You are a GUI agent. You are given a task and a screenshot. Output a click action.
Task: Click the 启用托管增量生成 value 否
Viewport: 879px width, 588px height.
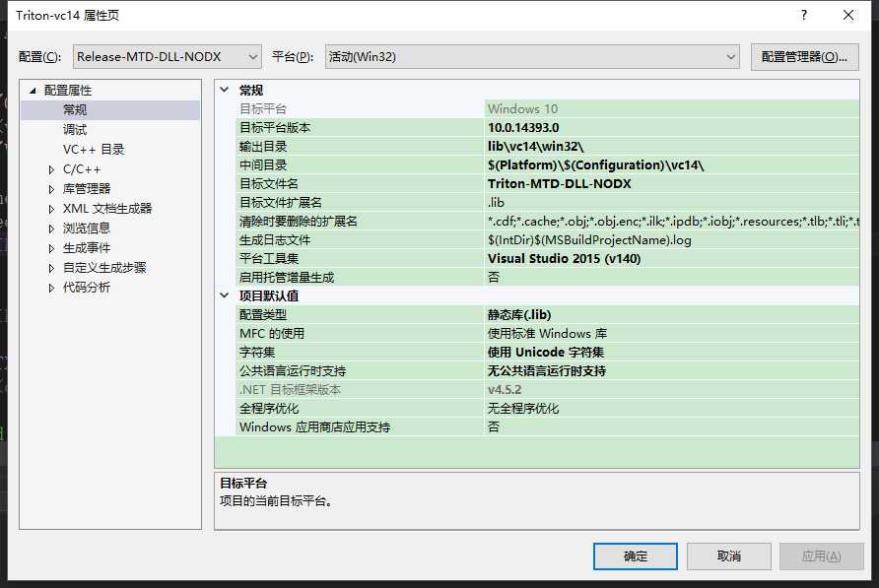pyautogui.click(x=672, y=277)
